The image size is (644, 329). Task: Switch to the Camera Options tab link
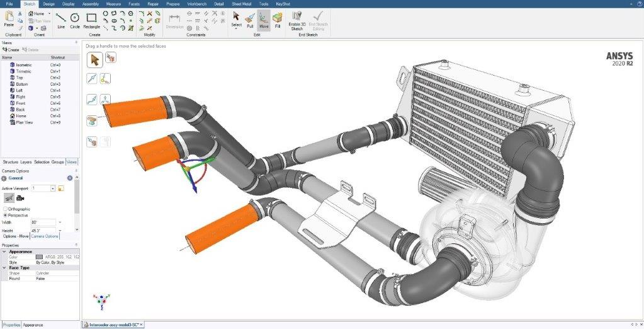(45, 236)
